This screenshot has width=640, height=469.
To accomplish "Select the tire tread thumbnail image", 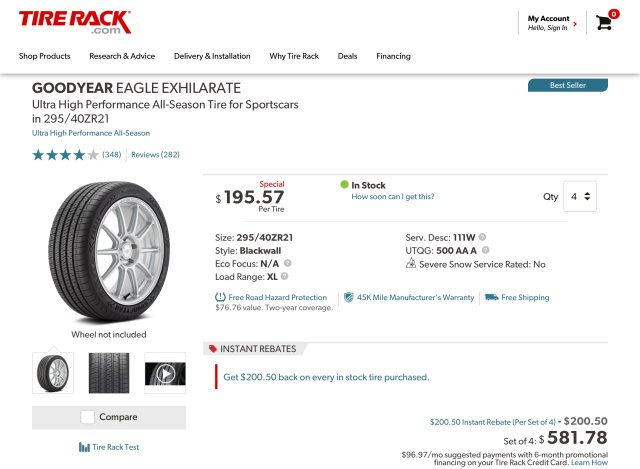I will [x=109, y=372].
